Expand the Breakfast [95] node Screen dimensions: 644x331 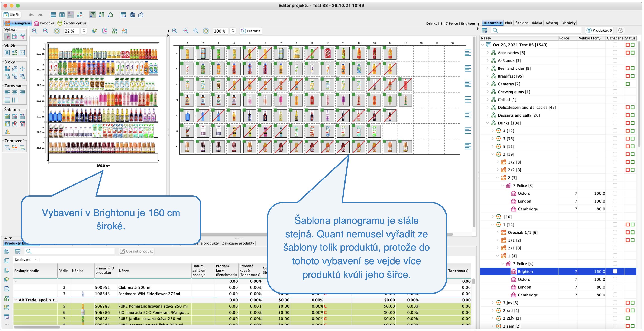click(x=488, y=76)
